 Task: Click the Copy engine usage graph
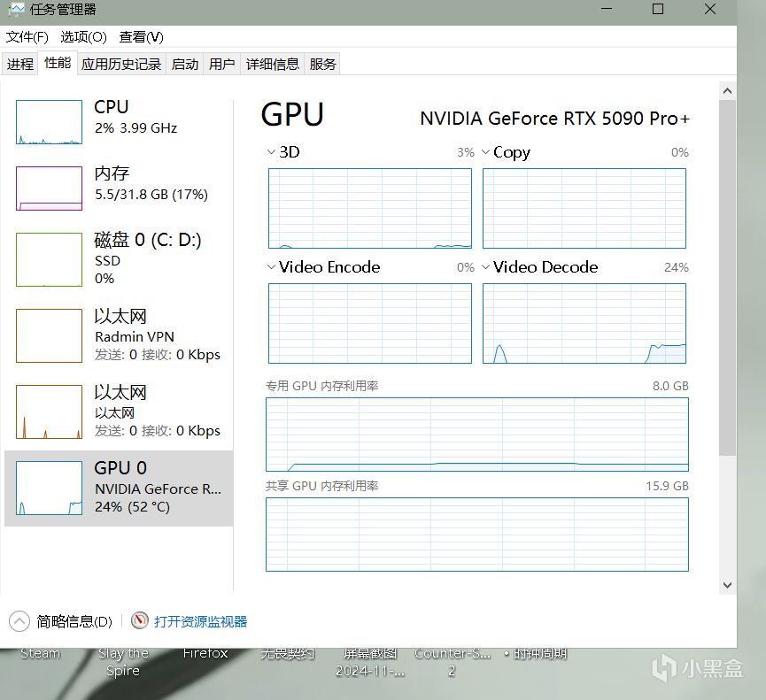[584, 209]
